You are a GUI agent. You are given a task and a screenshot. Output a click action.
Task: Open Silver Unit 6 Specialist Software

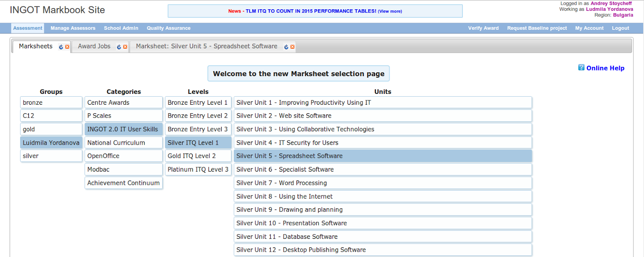383,170
